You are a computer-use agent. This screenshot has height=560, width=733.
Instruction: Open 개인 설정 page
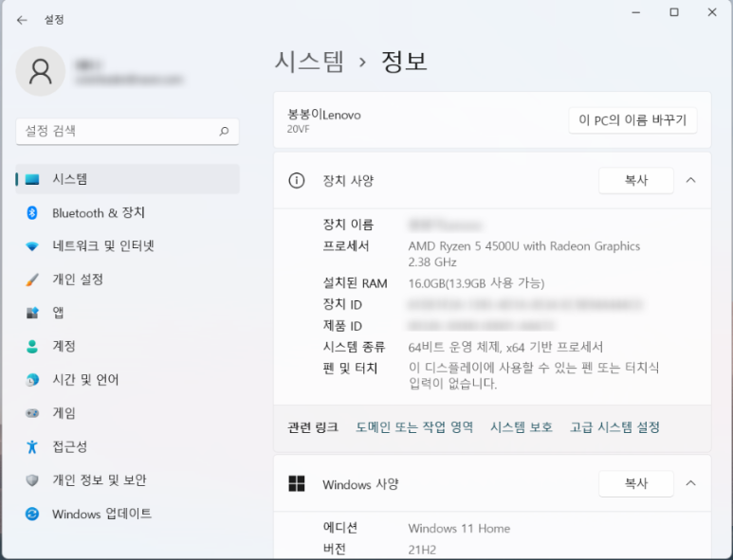[78, 280]
